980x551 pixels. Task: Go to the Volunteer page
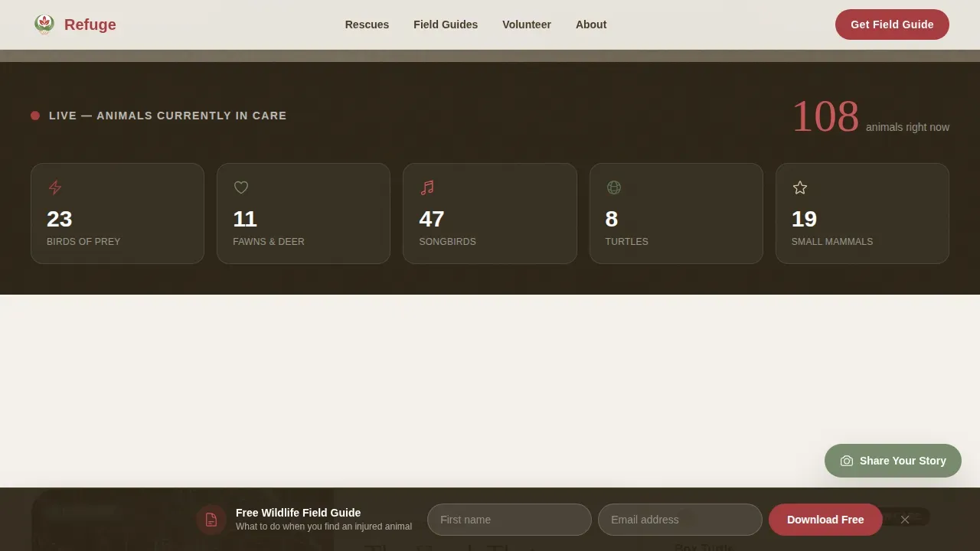click(527, 24)
